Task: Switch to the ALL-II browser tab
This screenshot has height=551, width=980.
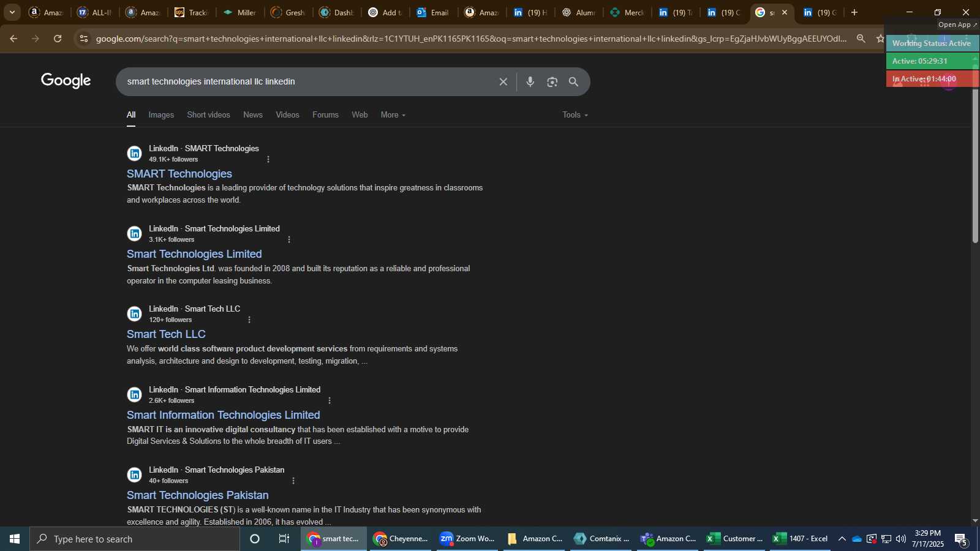Action: (x=94, y=12)
